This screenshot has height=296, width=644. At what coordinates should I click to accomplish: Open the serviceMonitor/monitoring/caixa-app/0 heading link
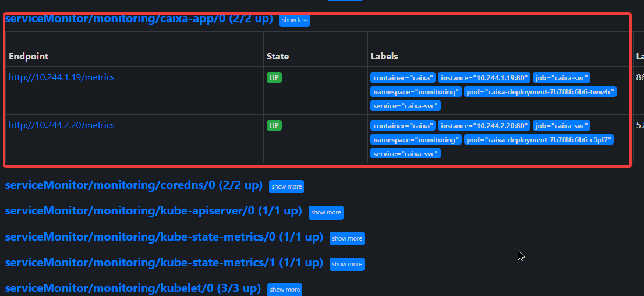pos(139,19)
